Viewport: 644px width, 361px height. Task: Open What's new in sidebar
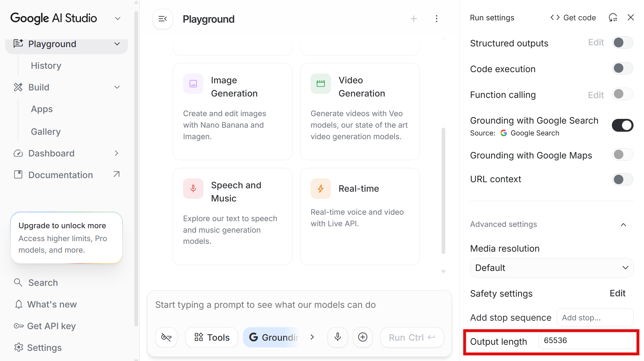point(52,304)
